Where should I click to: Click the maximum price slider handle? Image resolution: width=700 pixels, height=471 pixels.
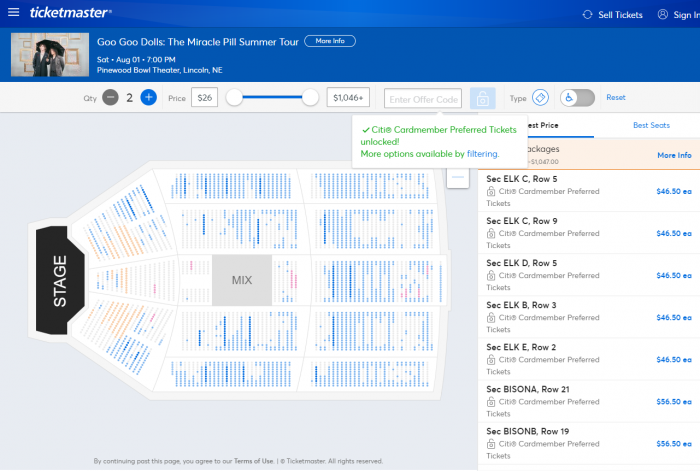[310, 98]
